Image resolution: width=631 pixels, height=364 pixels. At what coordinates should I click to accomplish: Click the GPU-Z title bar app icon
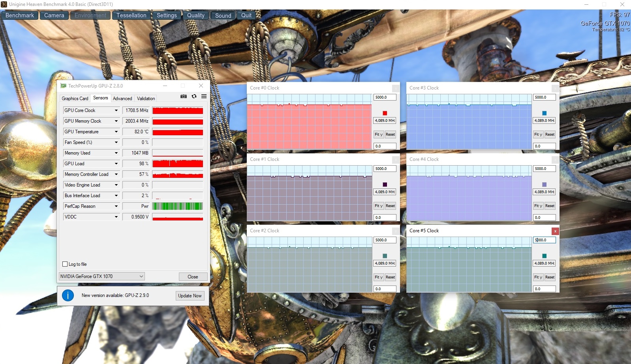point(63,86)
